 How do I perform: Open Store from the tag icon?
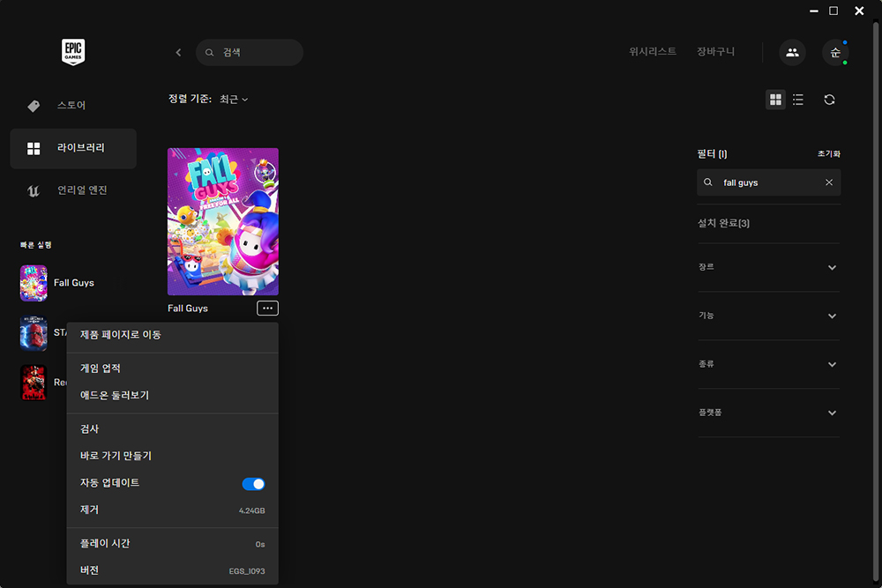[34, 106]
